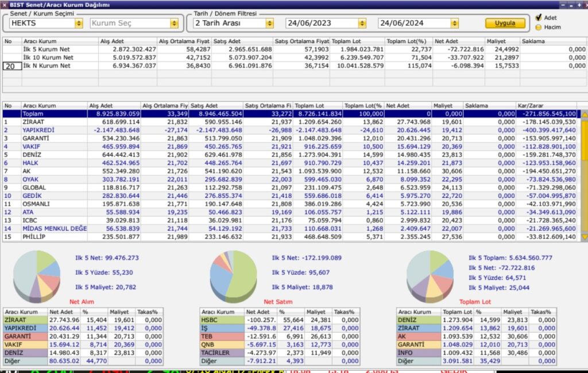The width and height of the screenshot is (588, 373).
Task: Click VAKIF row in Net Alım table
Action: 83,345
